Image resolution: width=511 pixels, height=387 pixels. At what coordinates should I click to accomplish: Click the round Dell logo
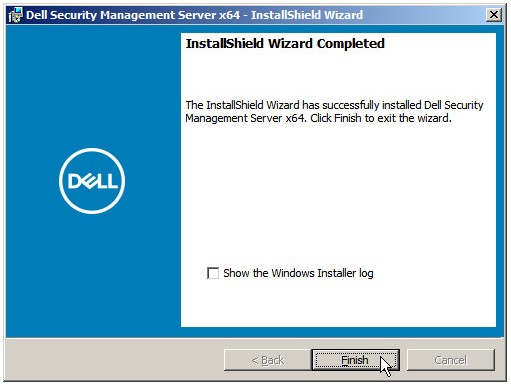point(92,181)
